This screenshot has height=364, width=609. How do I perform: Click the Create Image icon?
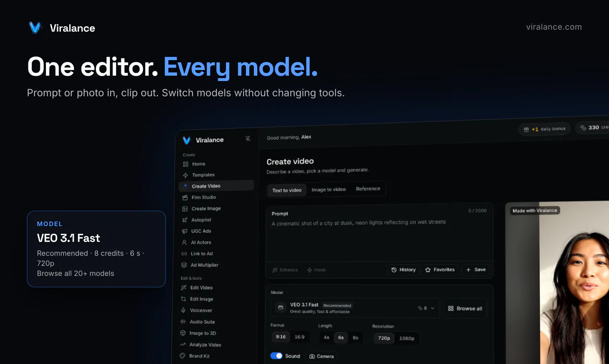coord(185,209)
